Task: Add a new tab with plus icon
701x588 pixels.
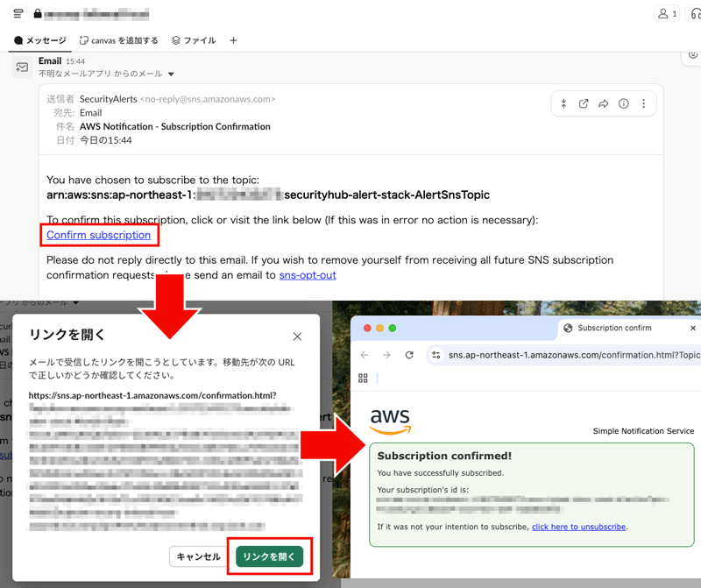Action: point(233,40)
